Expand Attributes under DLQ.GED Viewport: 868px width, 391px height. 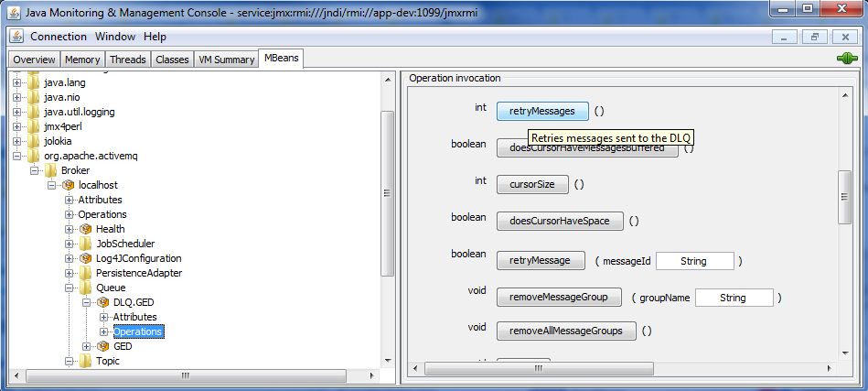click(x=104, y=317)
